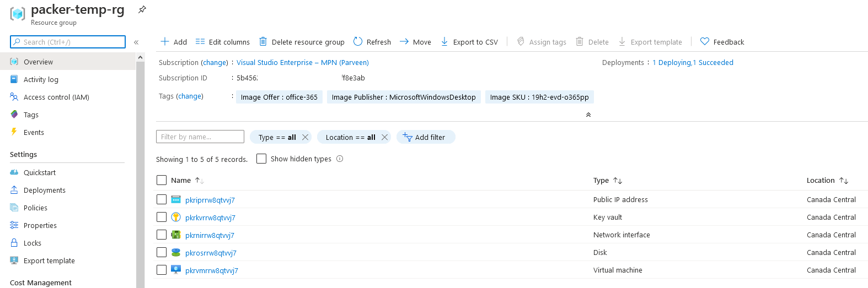The height and width of the screenshot is (288, 868).
Task: Click the Filter by name input field
Action: [200, 137]
